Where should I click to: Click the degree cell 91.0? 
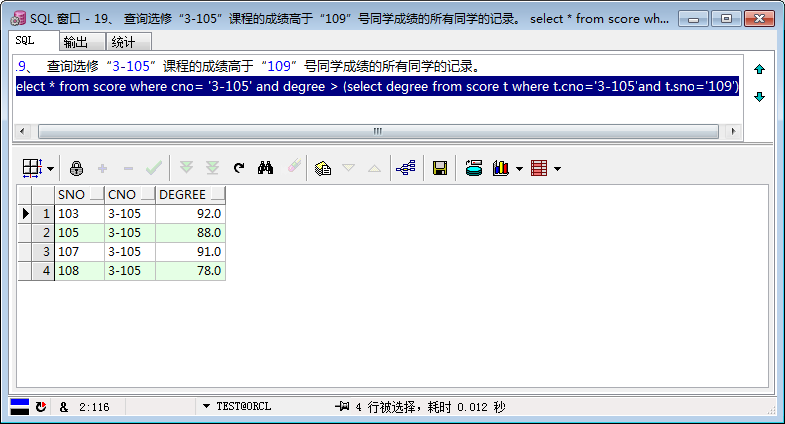[x=191, y=252]
